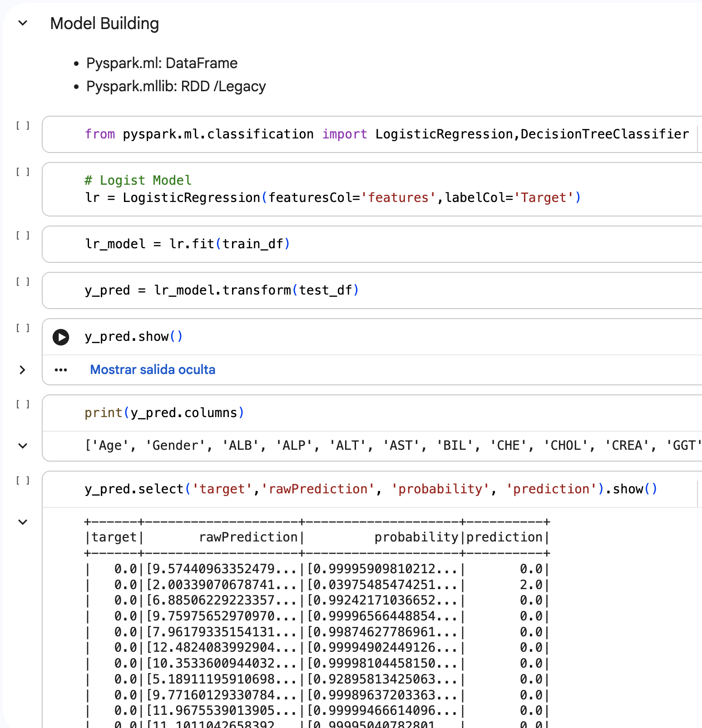The width and height of the screenshot is (702, 728).
Task: Click into the pyspark import code cell
Action: click(x=386, y=134)
